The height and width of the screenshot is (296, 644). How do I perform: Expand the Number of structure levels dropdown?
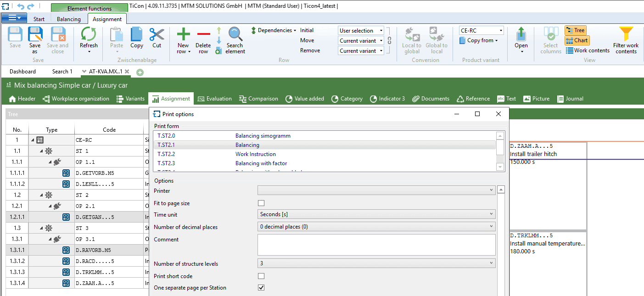click(376, 264)
